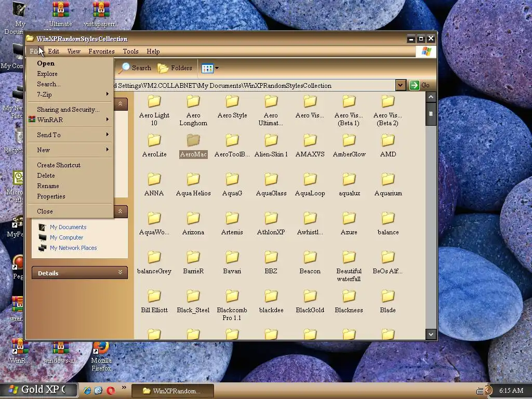Choose Close in File menu

(x=70, y=211)
